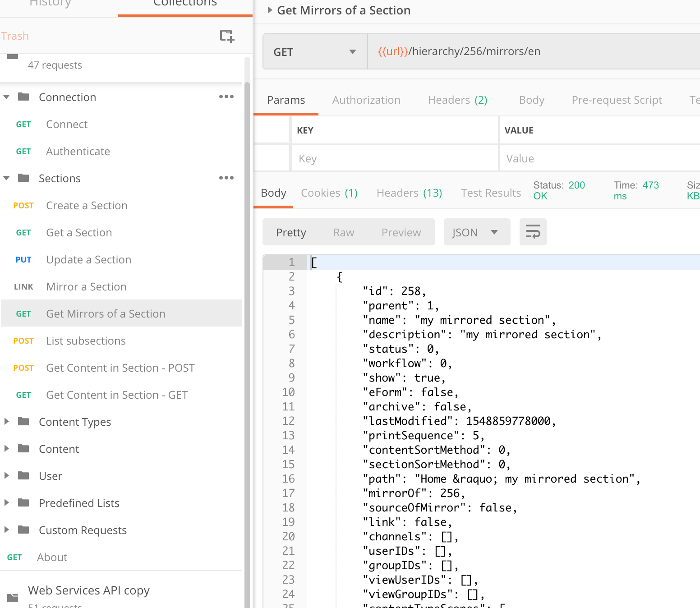Click the new collection icon

(x=227, y=36)
